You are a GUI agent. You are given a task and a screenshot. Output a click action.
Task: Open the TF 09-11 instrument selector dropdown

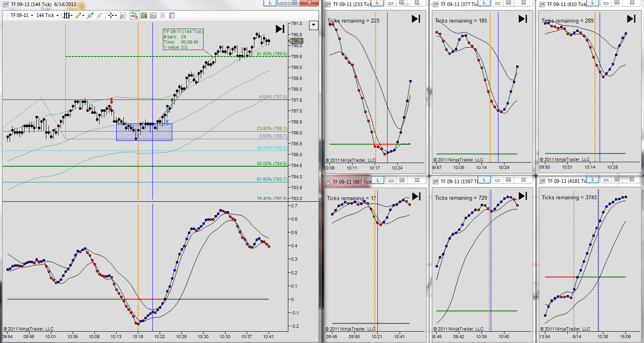pos(21,15)
